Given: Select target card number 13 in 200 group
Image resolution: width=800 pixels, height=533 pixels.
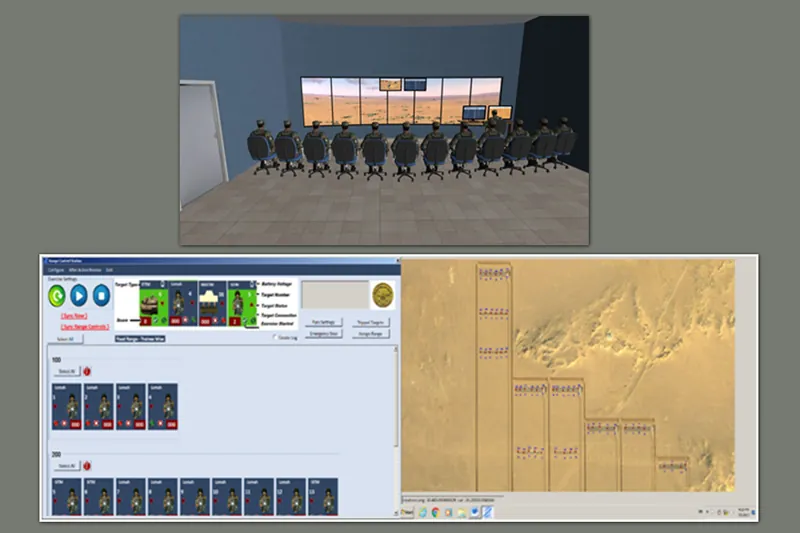Looking at the screenshot, I should click(323, 496).
